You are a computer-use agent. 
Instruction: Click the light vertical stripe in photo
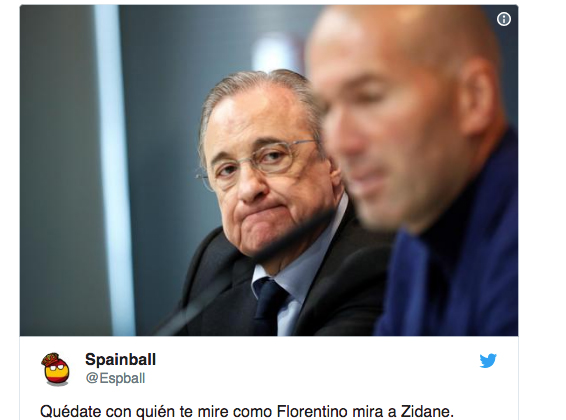(x=114, y=170)
